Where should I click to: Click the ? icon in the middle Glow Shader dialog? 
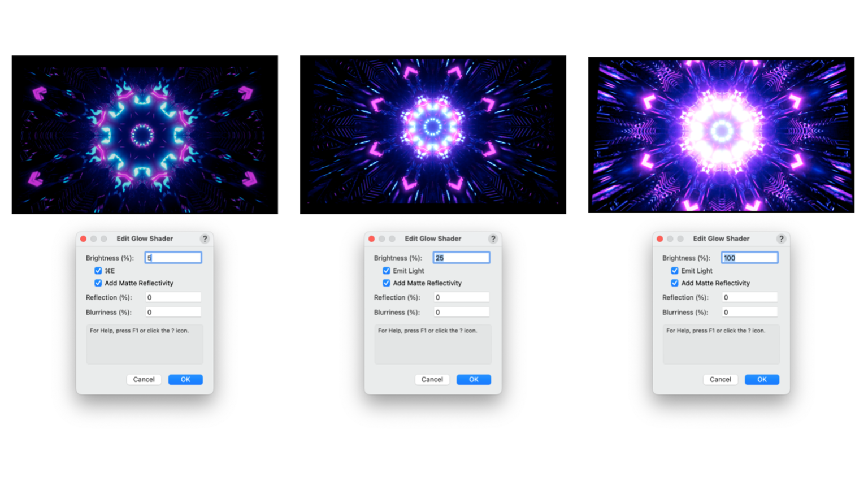click(493, 239)
